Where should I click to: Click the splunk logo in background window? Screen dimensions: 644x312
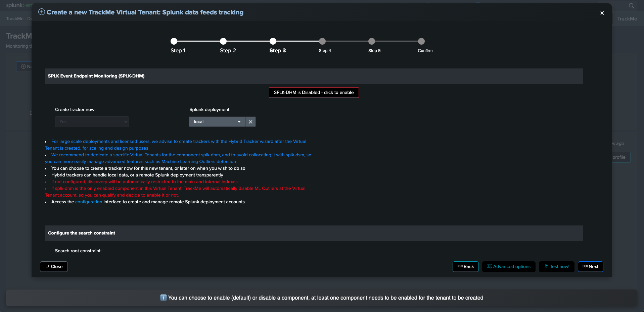point(19,5)
